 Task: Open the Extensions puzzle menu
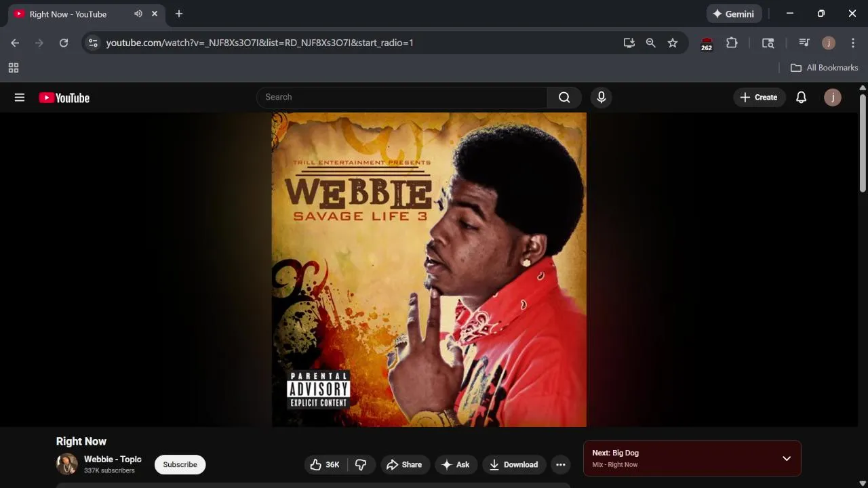pyautogui.click(x=732, y=43)
